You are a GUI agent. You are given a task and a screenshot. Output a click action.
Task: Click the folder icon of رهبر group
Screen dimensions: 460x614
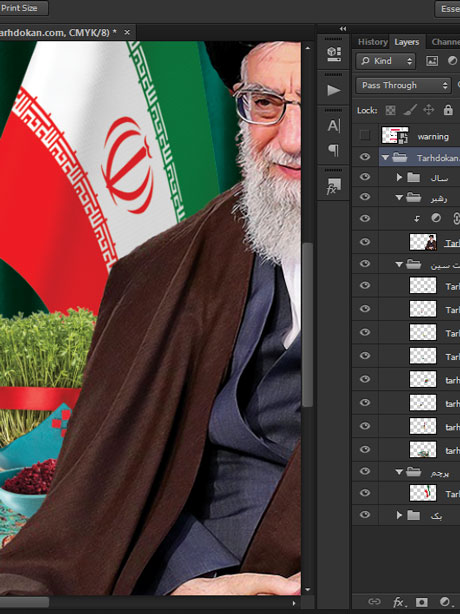point(413,197)
